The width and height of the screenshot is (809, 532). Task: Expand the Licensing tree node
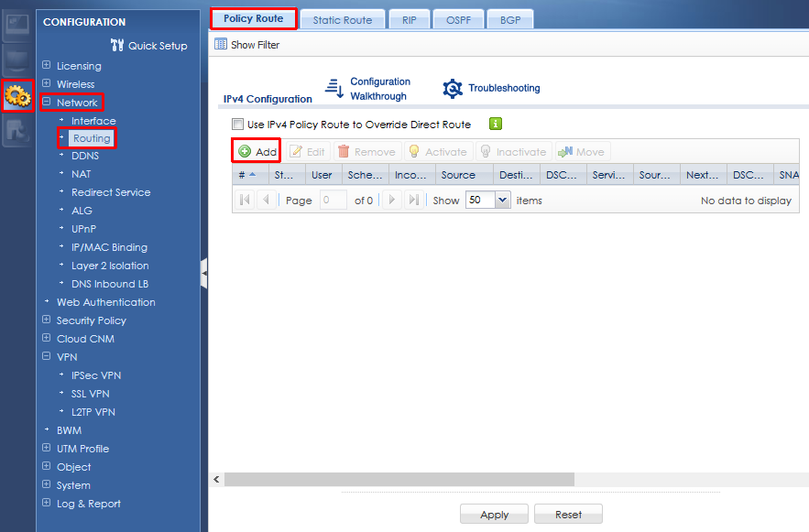pyautogui.click(x=47, y=66)
